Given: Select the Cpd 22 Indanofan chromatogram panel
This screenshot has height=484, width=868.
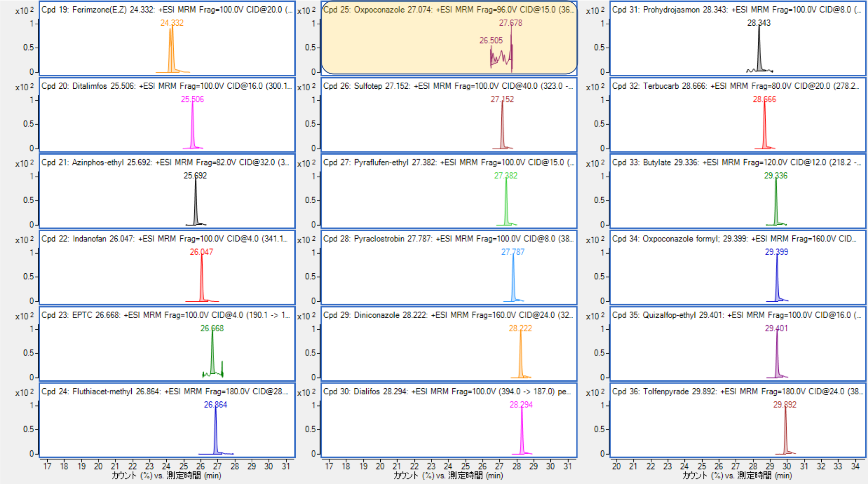Looking at the screenshot, I should click(167, 268).
